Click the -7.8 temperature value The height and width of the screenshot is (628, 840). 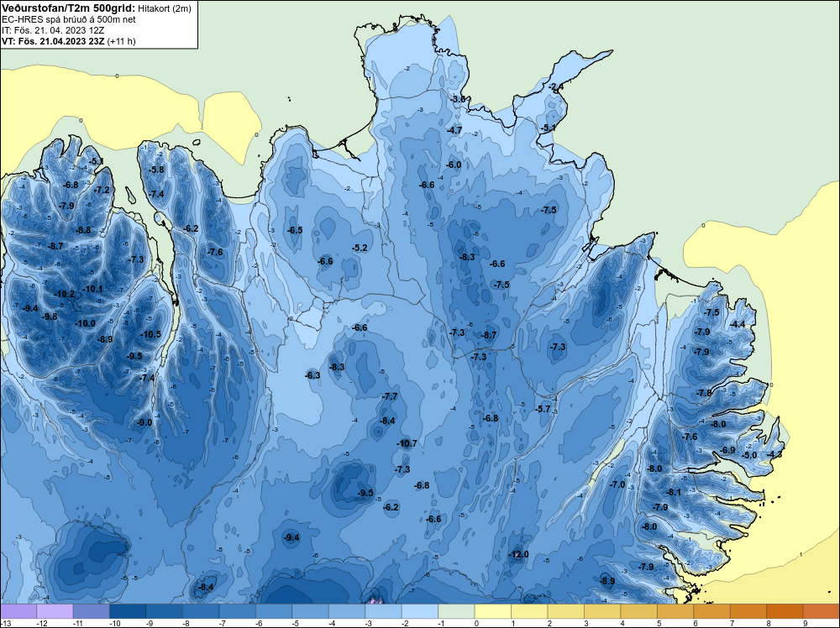(704, 393)
